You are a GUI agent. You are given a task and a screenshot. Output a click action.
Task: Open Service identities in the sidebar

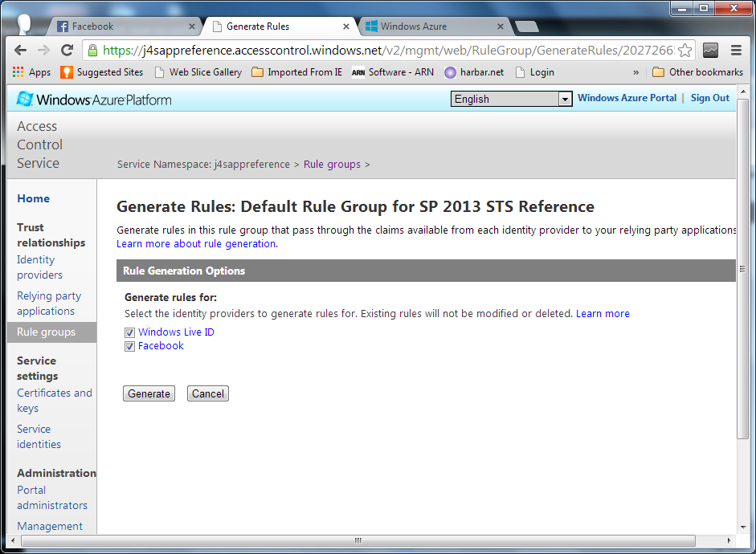click(x=39, y=437)
